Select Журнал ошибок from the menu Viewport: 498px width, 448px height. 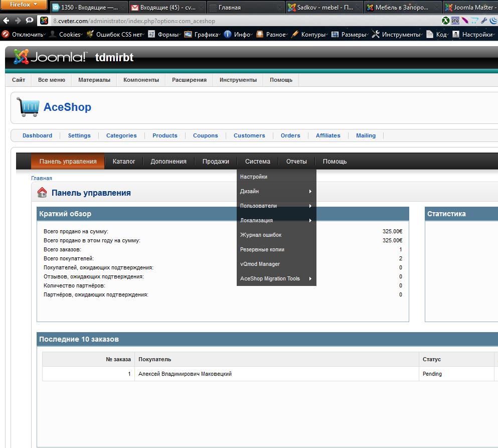pos(276,235)
